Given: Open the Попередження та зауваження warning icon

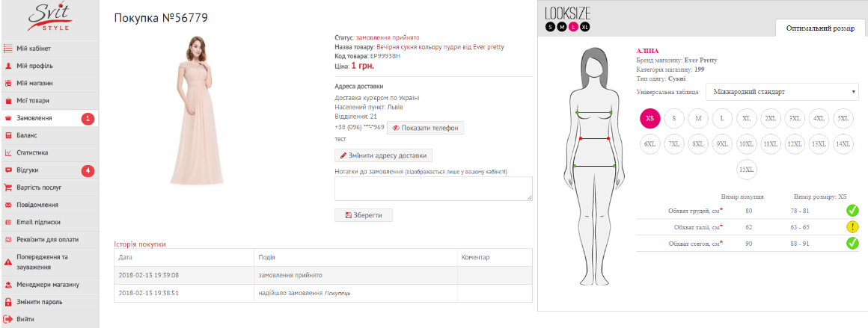Looking at the screenshot, I should click(x=8, y=262).
